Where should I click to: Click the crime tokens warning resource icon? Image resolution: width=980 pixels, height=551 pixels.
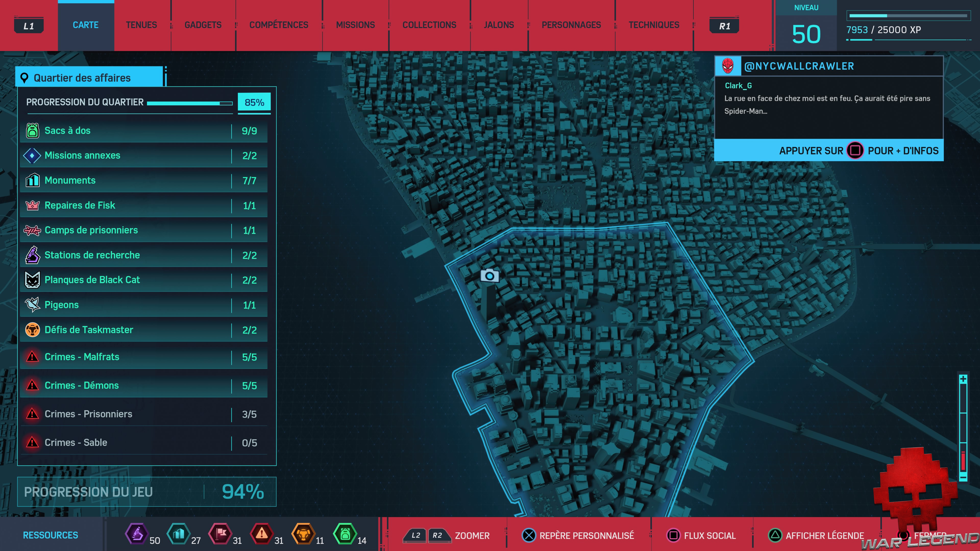[261, 534]
